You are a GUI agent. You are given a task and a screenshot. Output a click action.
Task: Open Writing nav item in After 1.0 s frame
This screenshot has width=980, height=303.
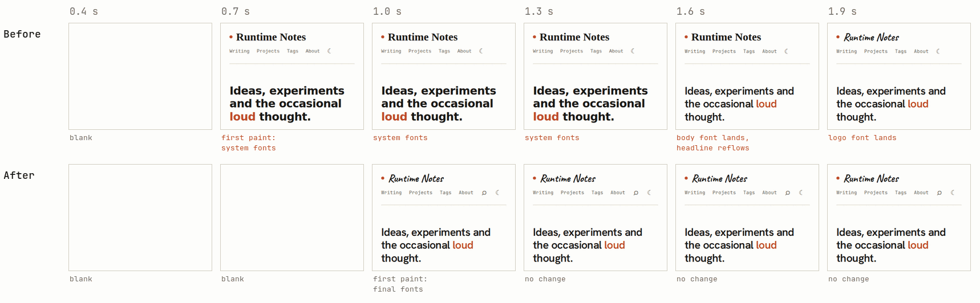pyautogui.click(x=391, y=193)
